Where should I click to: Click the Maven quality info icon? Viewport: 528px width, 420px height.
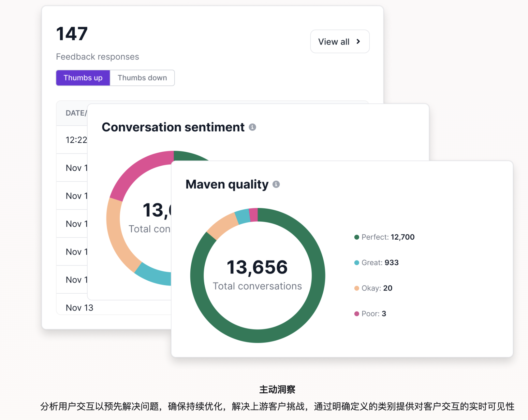276,184
